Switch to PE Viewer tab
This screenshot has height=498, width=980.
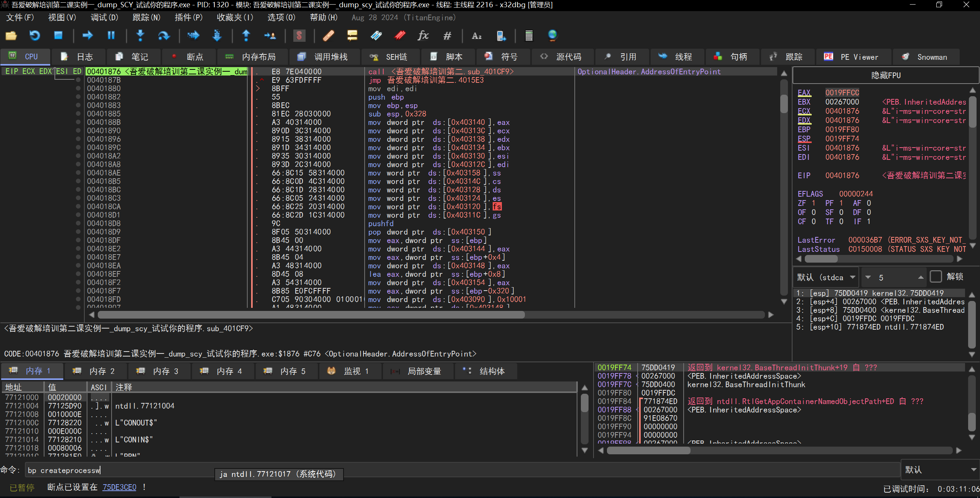[853, 57]
